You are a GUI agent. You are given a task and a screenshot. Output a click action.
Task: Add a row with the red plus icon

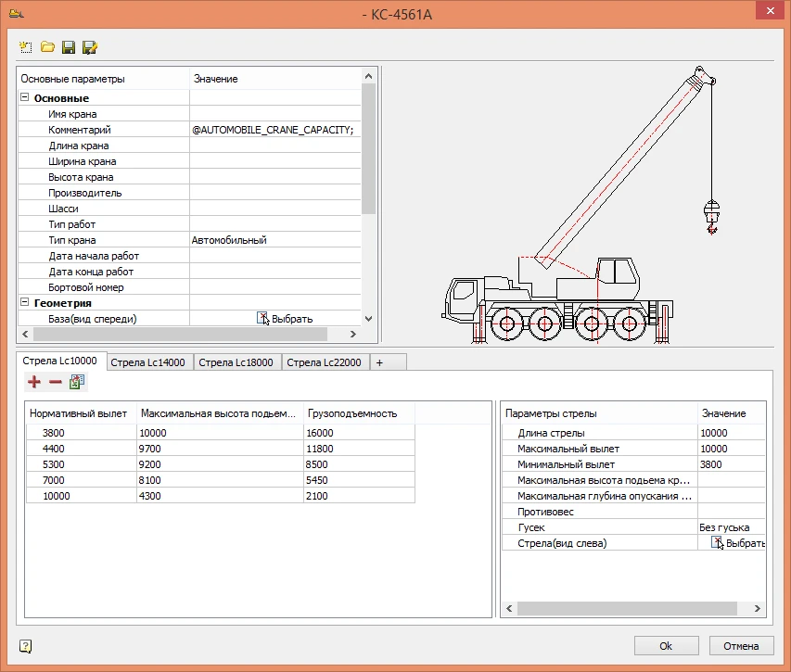point(34,382)
